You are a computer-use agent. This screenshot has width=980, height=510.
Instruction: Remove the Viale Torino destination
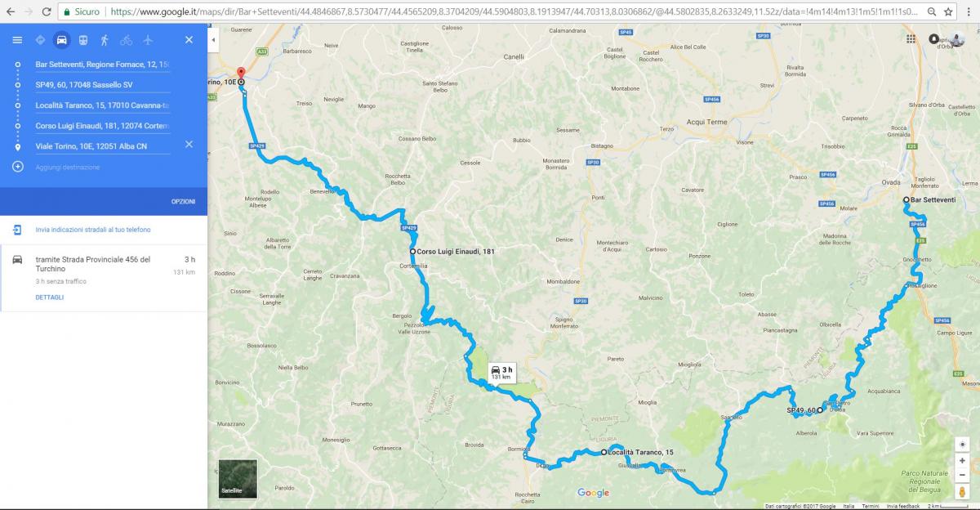tap(189, 145)
